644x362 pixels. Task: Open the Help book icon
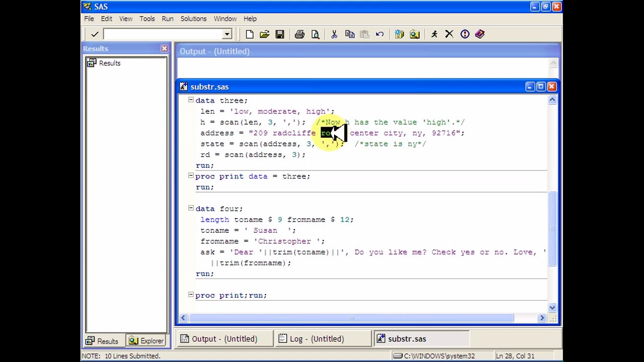[480, 34]
